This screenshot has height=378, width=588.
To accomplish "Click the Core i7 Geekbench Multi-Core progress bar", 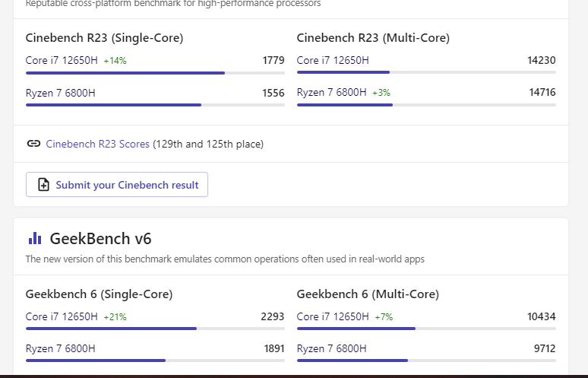I will tap(426, 329).
